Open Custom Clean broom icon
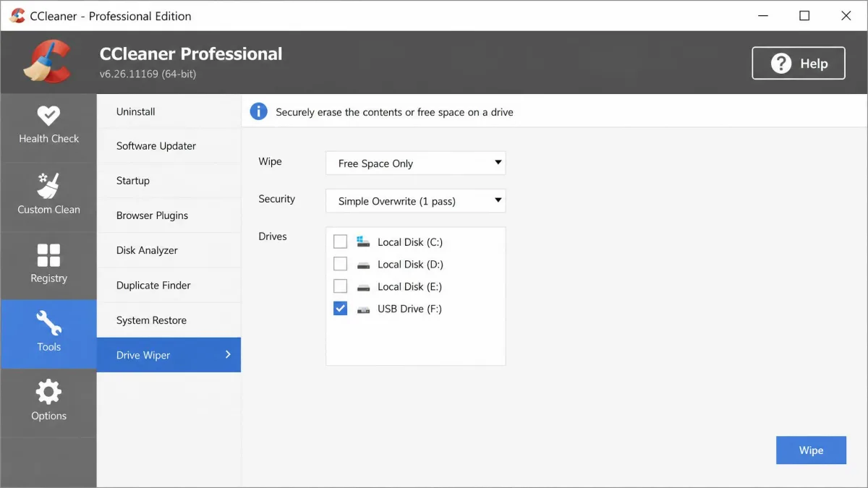 point(48,186)
